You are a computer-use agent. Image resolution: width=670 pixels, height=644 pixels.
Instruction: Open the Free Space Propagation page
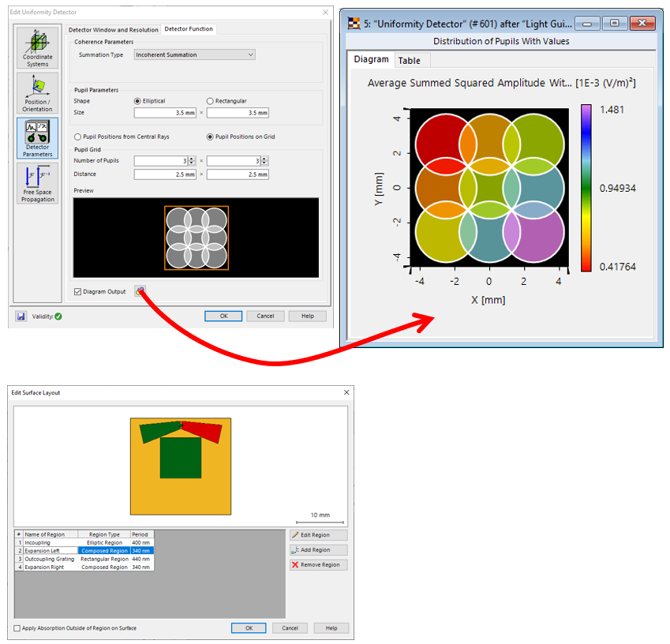click(x=37, y=183)
